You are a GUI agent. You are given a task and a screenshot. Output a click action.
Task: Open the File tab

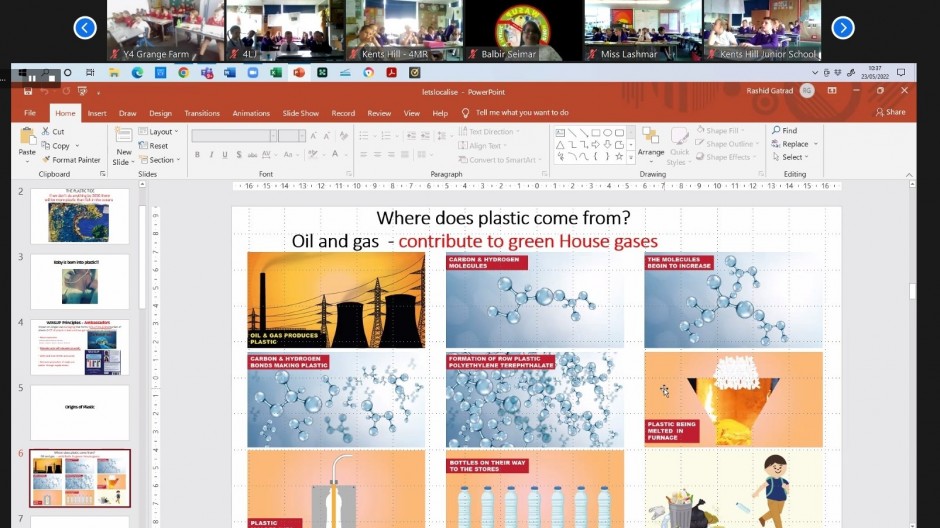[30, 113]
